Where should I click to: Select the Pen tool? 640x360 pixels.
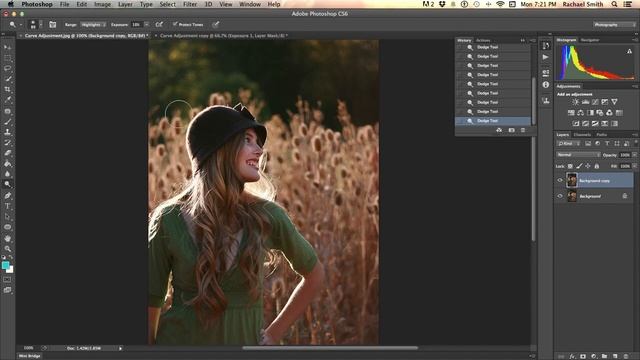point(7,196)
